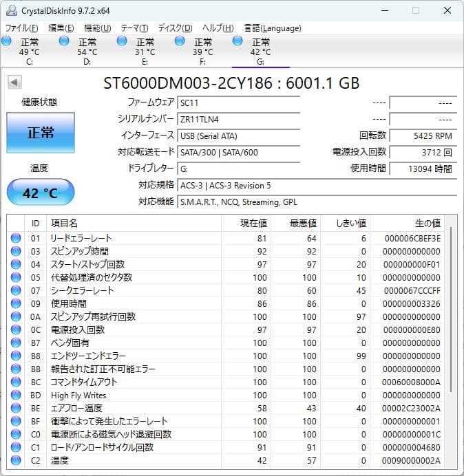This screenshot has height=476, width=464.
Task: Open the テーマ(T) menu
Action: point(135,28)
